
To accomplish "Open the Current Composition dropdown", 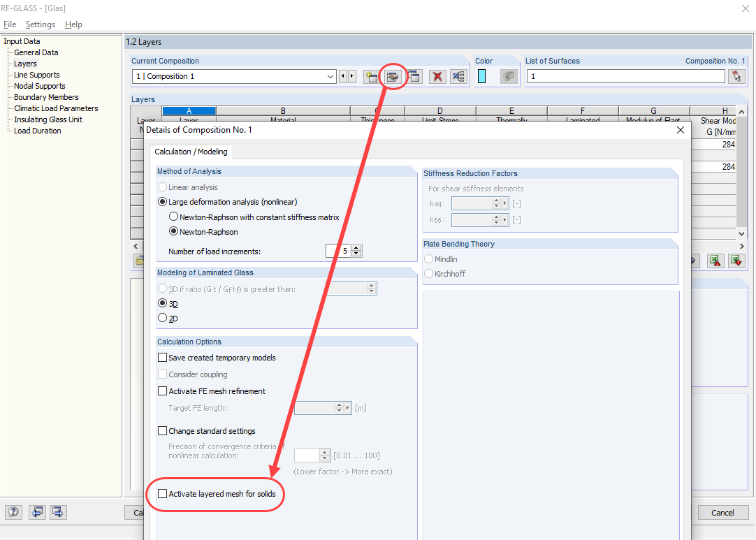I will click(330, 76).
